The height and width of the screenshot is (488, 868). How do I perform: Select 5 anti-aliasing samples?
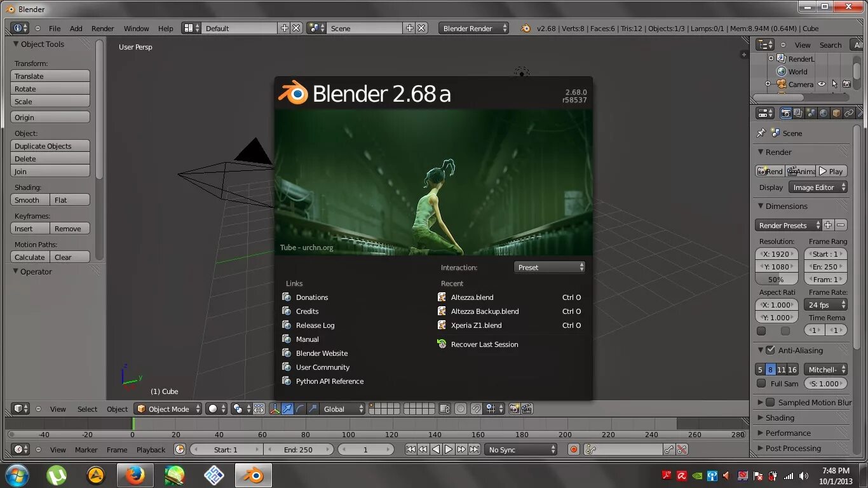pos(760,369)
